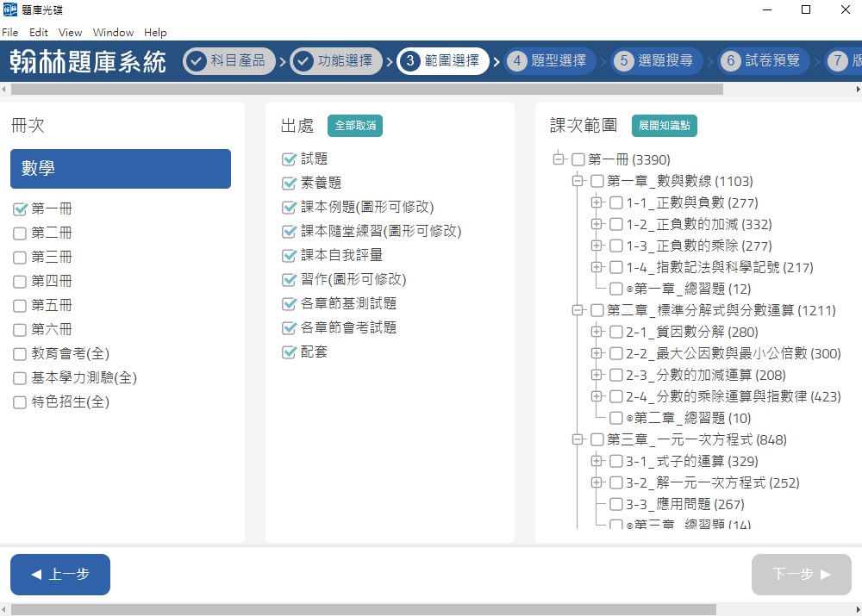Check the 3-3_應用問題 (267) checkbox

point(616,504)
